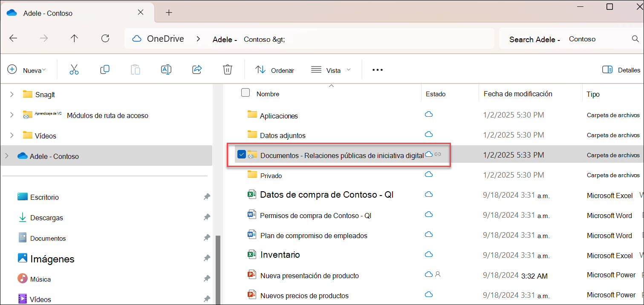644x305 pixels.
Task: Sort by Fecha de modificación column header
Action: (x=518, y=94)
